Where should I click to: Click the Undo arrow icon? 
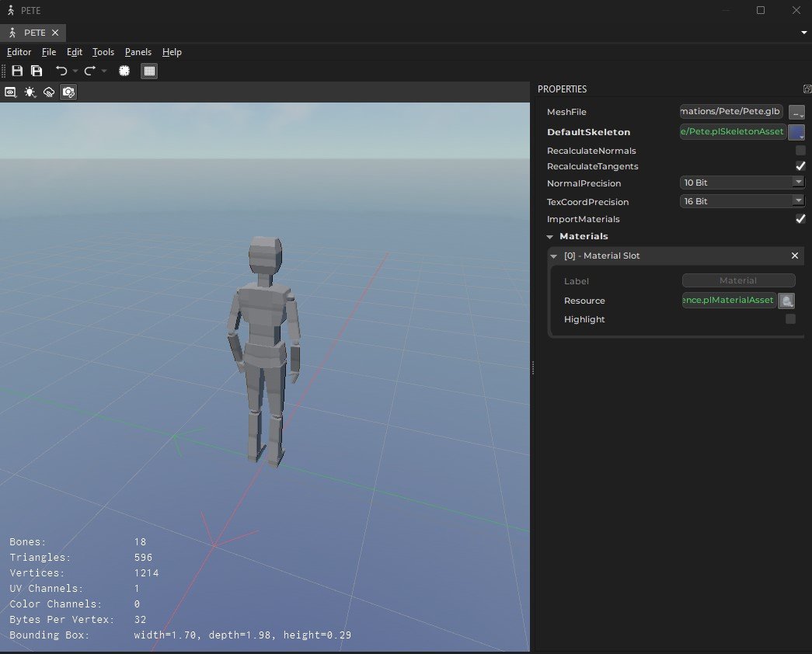[61, 71]
